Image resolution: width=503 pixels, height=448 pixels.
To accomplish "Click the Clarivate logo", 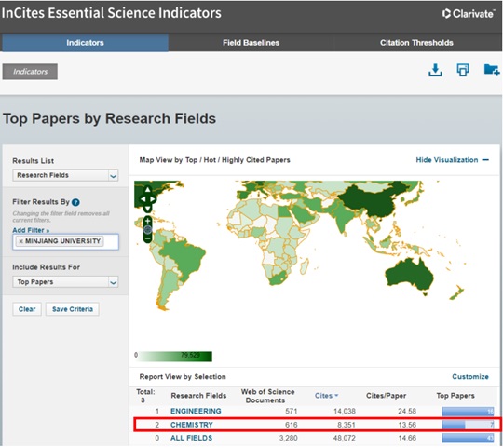I will tap(469, 13).
